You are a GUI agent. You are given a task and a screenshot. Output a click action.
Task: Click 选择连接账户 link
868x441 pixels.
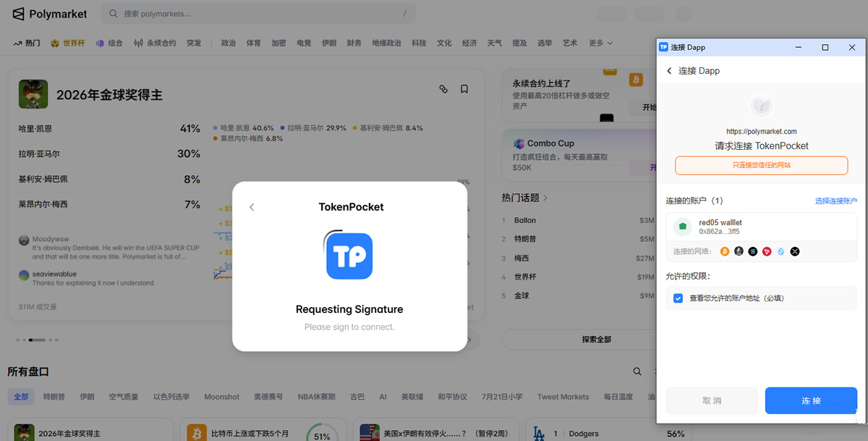point(835,201)
